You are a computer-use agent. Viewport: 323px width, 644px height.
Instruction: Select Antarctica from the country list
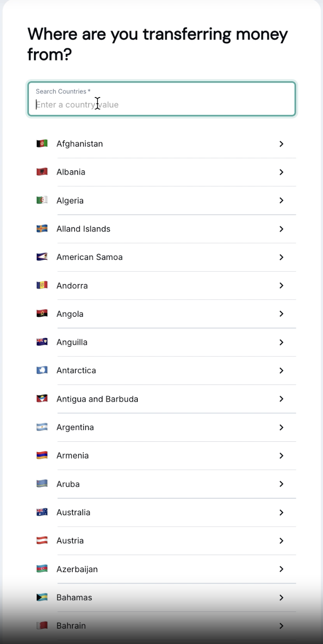click(76, 370)
